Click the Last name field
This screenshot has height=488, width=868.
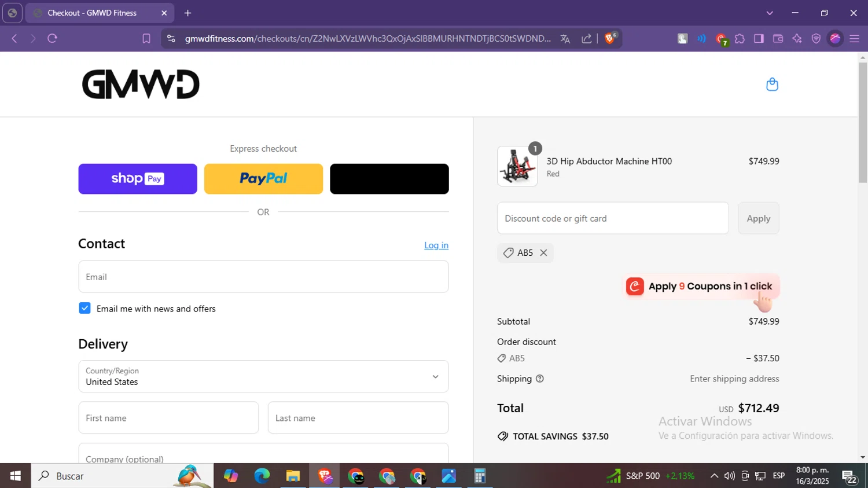(x=358, y=418)
